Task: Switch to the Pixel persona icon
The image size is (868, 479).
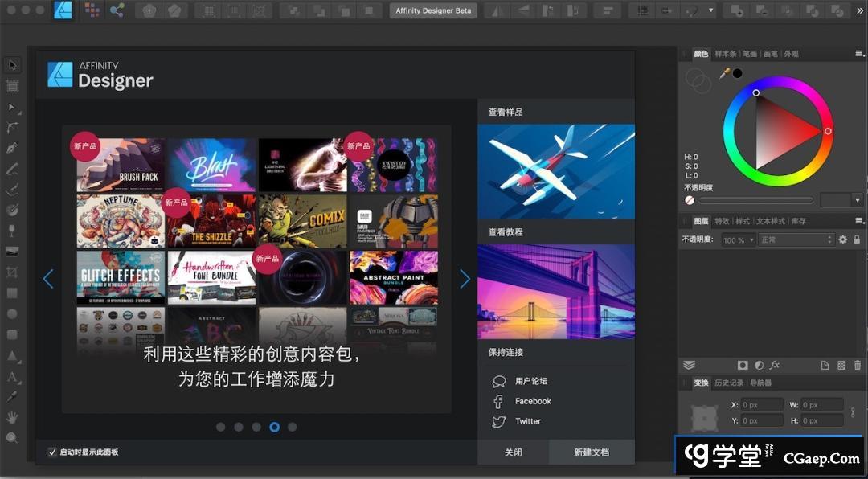Action: pos(92,10)
